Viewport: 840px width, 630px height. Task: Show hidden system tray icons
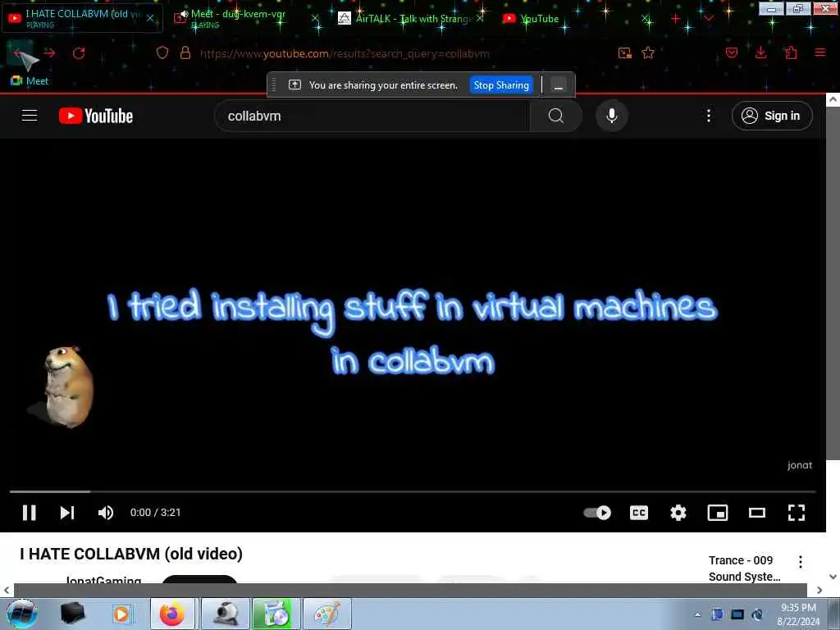tap(697, 614)
